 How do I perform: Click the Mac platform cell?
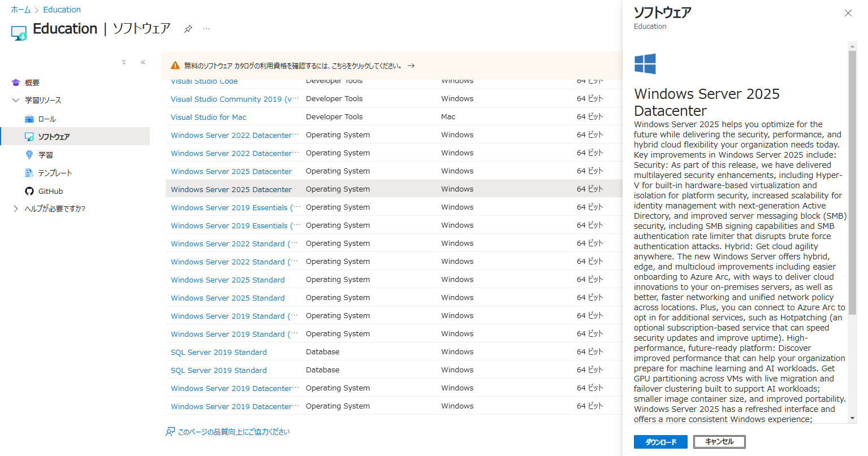(x=448, y=117)
